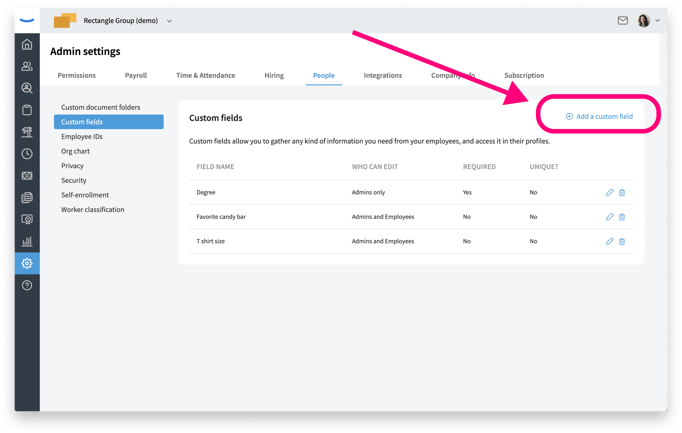This screenshot has height=433, width=682.
Task: Open the bar chart reports icon
Action: coord(27,241)
